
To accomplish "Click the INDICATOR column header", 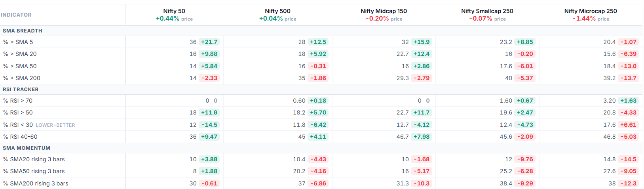I will pos(16,15).
